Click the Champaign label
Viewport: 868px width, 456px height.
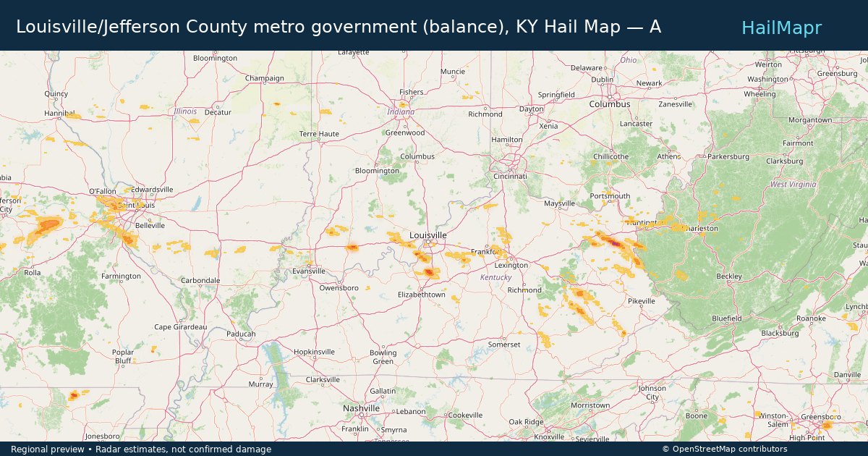point(264,78)
